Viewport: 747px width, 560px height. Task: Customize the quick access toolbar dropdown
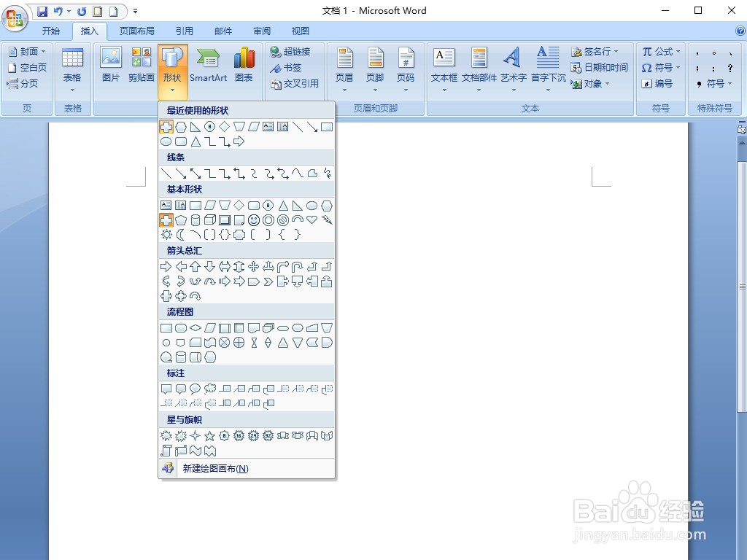(135, 11)
